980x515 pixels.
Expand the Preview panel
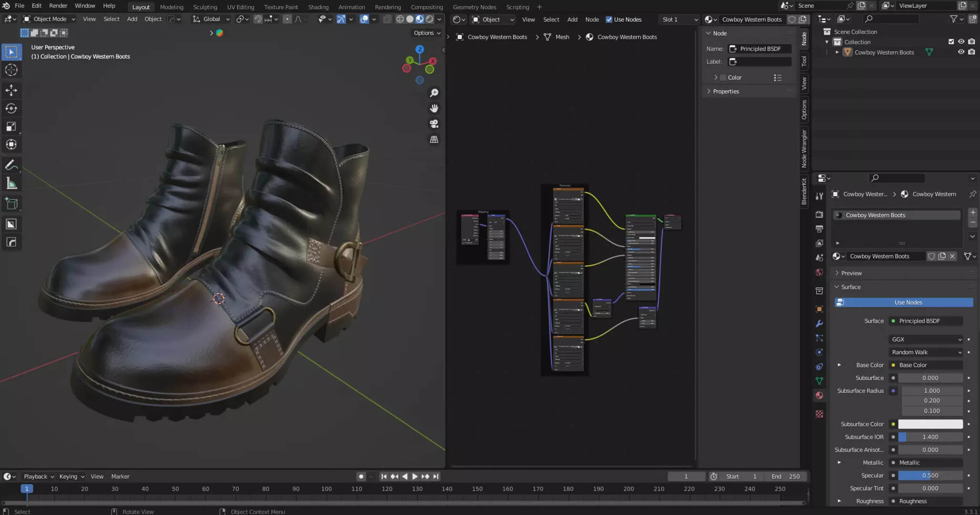[x=851, y=273]
